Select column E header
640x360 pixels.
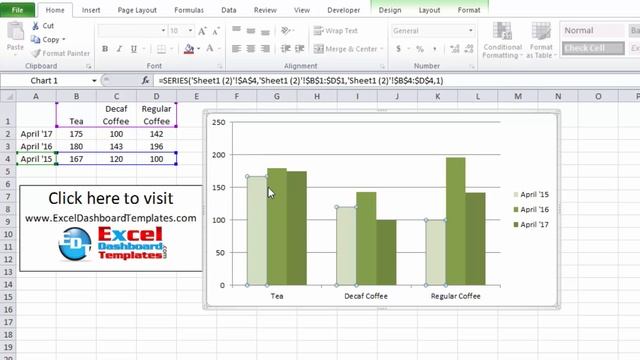pyautogui.click(x=196, y=97)
